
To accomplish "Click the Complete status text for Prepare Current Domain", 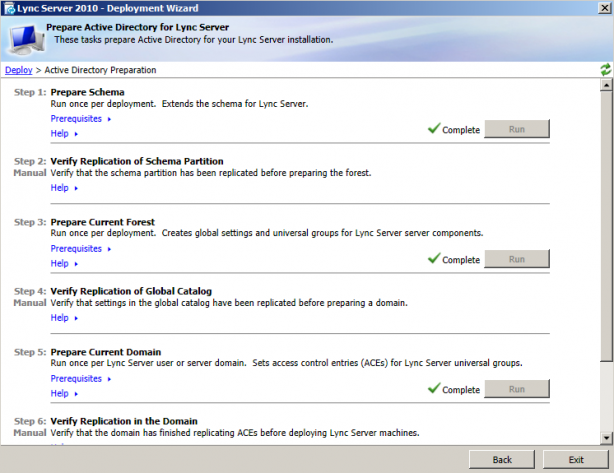I will point(461,390).
